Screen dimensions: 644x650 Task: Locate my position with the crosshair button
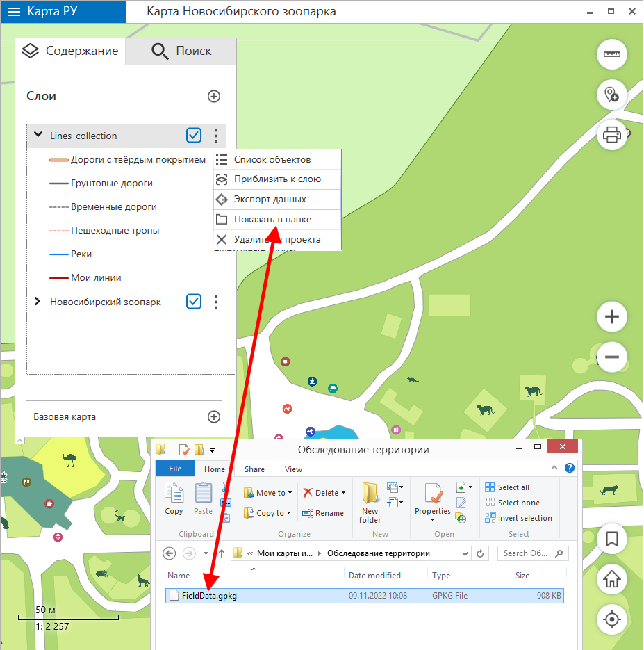coord(612,619)
